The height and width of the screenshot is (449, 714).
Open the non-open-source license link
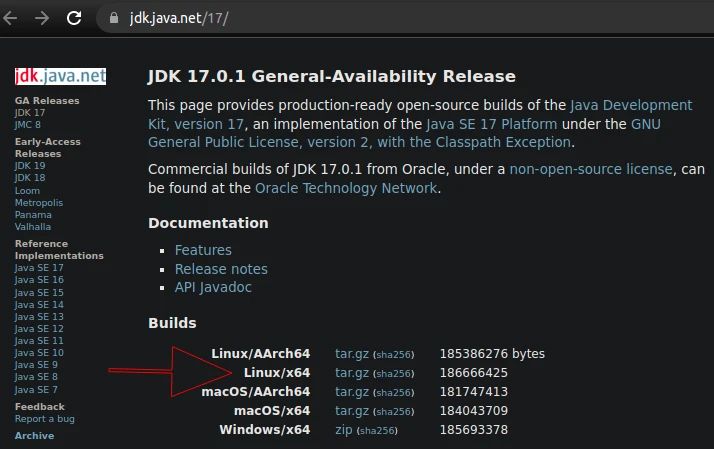pos(591,169)
